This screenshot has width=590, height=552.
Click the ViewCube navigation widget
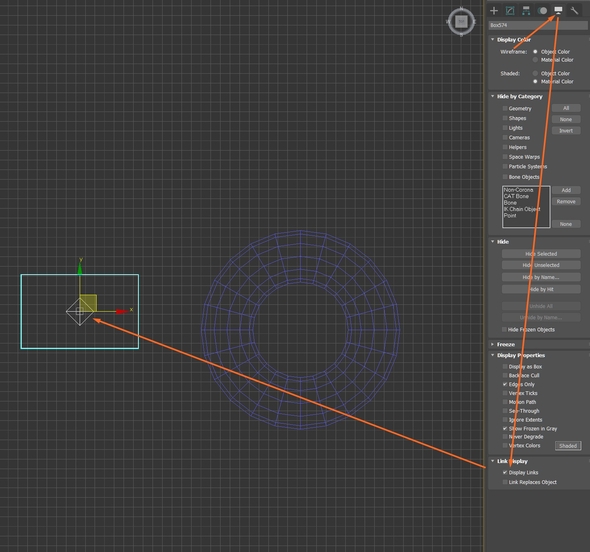point(461,22)
